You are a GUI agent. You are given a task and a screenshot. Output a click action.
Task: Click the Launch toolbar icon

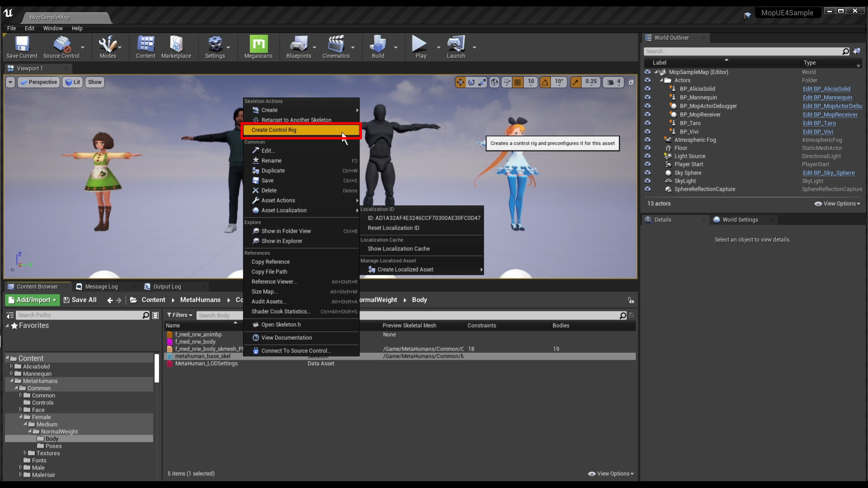tap(456, 47)
